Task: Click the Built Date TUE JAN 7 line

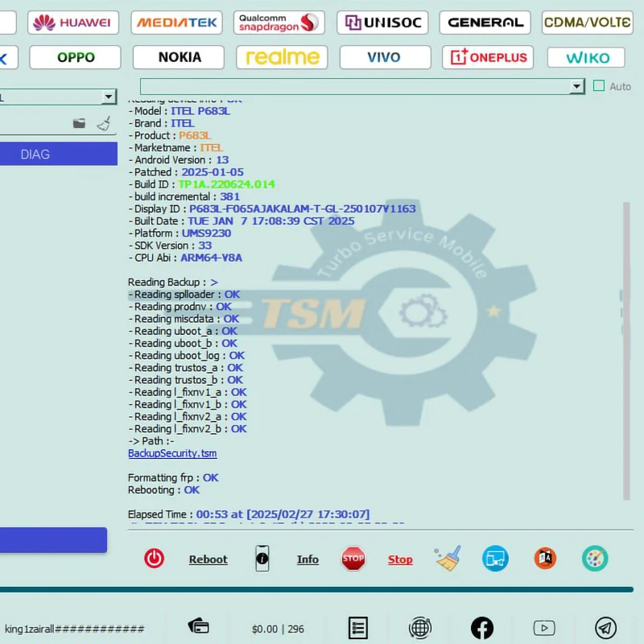Action: (x=242, y=221)
